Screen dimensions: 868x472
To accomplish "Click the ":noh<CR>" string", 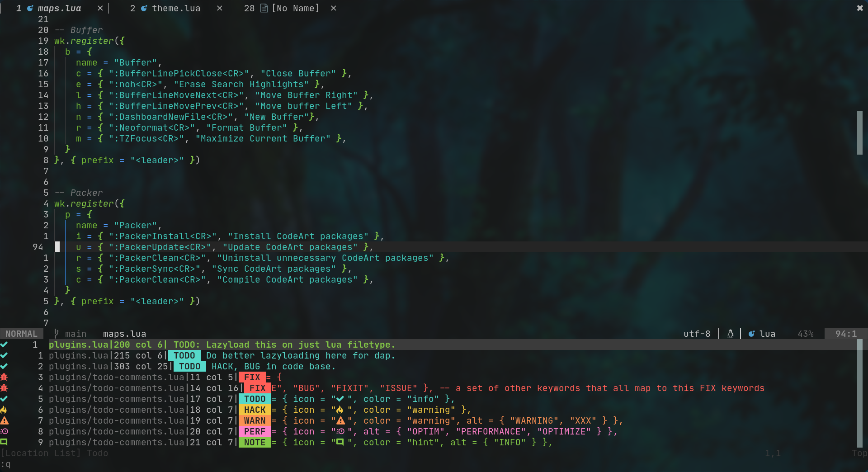I will point(135,84).
